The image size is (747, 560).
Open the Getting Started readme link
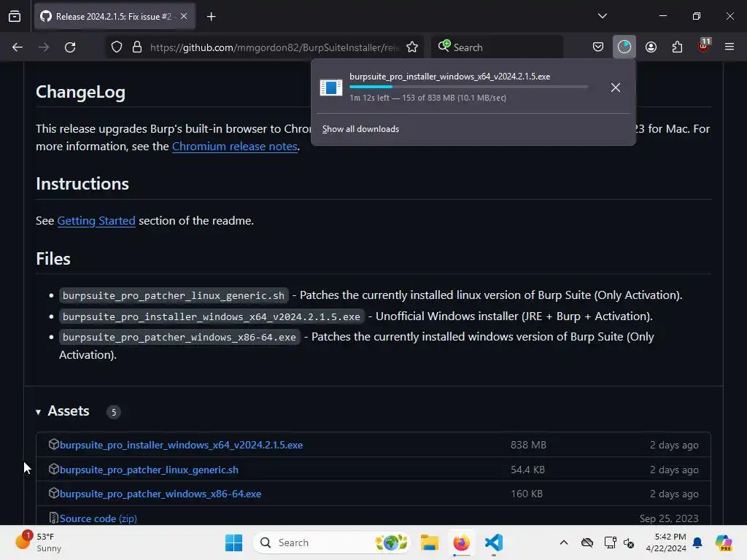[96, 220]
